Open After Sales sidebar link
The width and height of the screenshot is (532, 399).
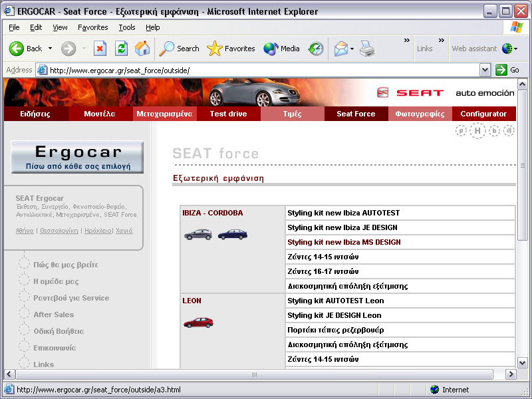pos(54,315)
